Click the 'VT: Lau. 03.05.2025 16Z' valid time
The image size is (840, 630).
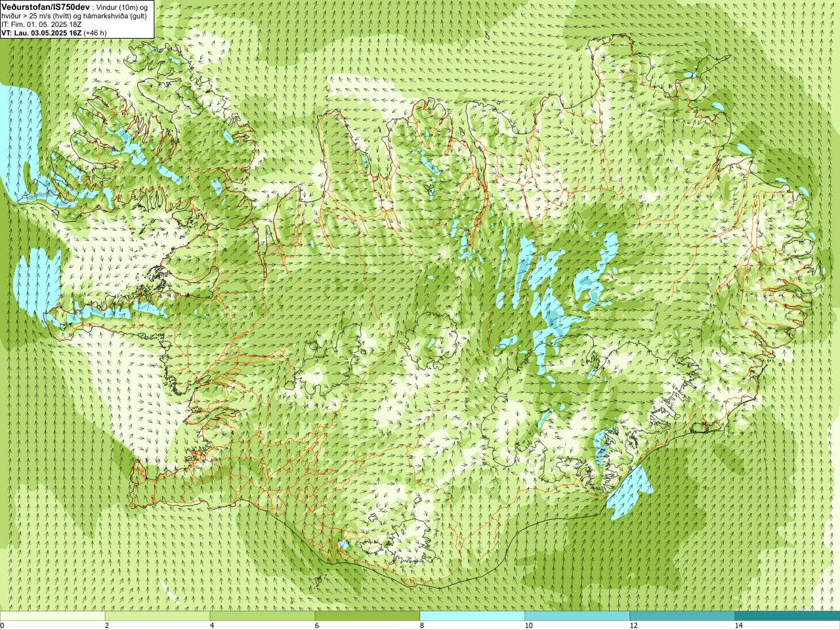point(41,33)
